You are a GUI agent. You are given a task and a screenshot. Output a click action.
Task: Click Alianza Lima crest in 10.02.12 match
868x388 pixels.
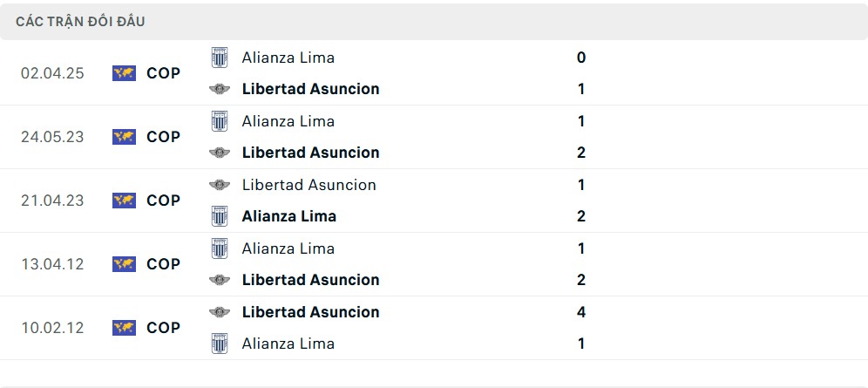click(220, 344)
